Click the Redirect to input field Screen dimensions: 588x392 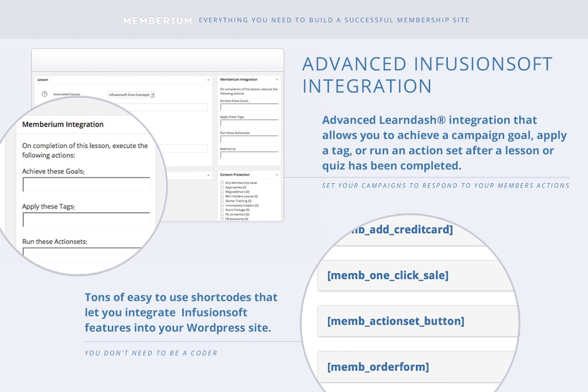249,155
